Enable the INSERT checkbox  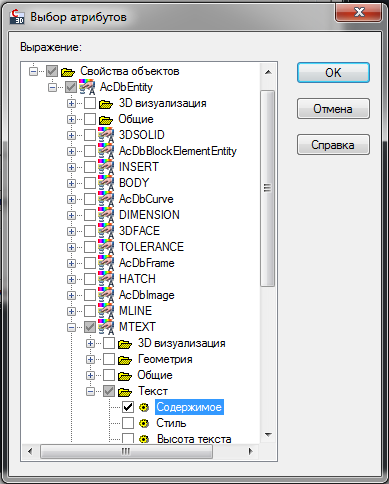pyautogui.click(x=90, y=167)
